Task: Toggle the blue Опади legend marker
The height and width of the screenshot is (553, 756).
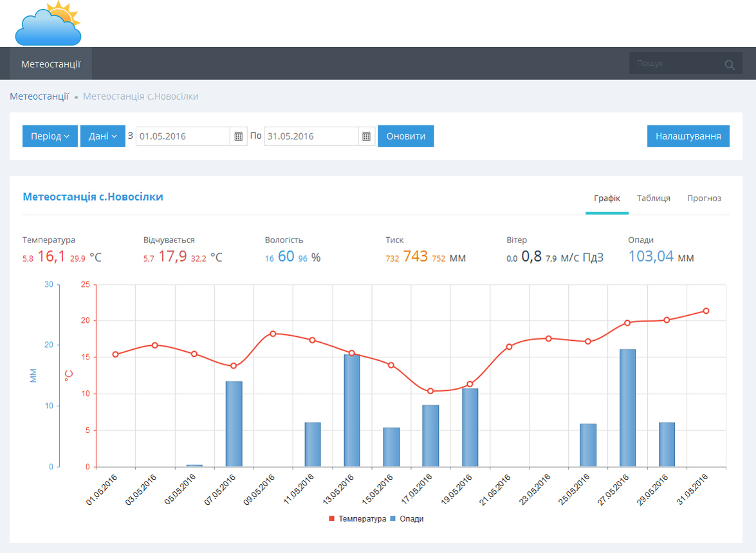Action: click(393, 519)
